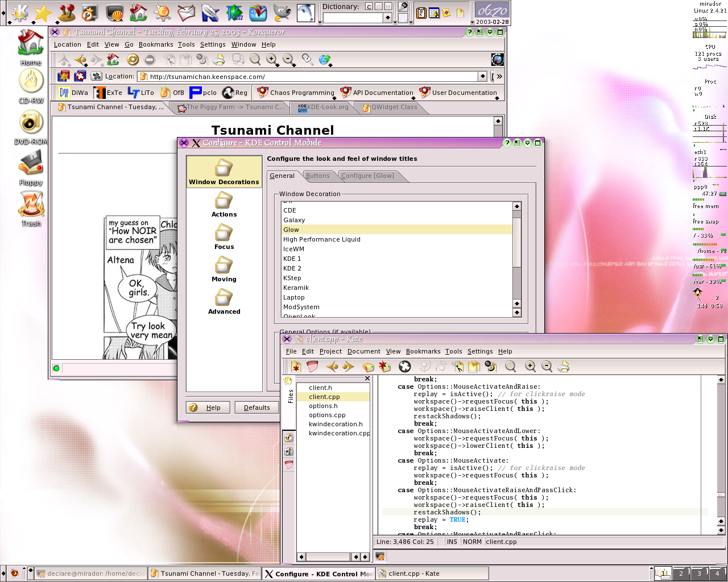
Task: Click the pclo bookmark in Konqueror toolbar
Action: 203,93
